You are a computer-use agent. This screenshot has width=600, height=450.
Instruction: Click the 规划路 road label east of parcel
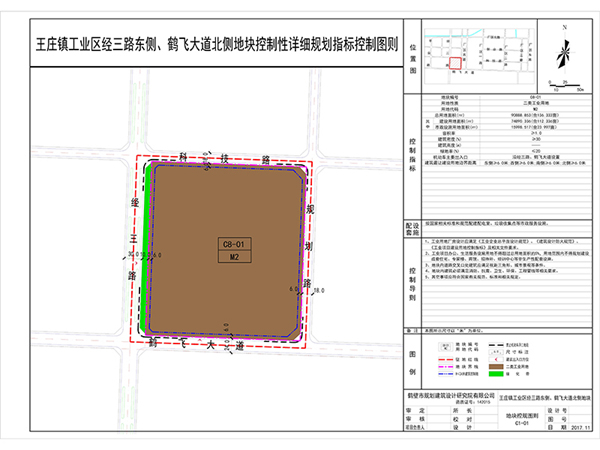click(x=311, y=238)
